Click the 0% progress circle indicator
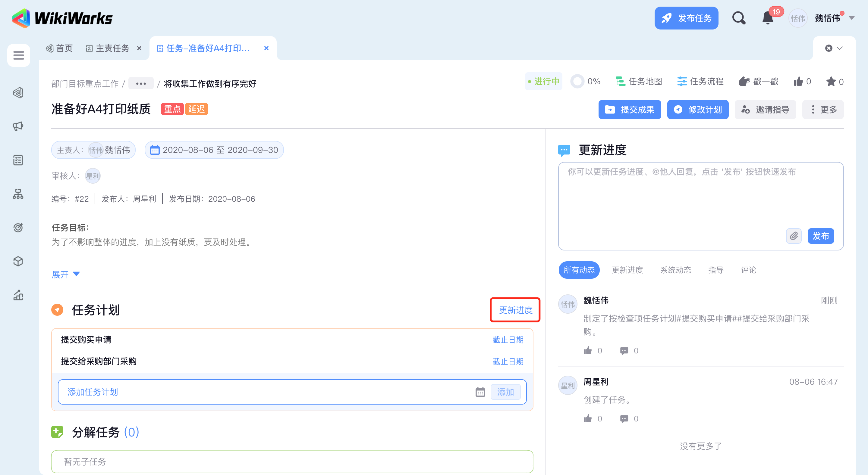Image resolution: width=868 pixels, height=475 pixels. pos(577,82)
